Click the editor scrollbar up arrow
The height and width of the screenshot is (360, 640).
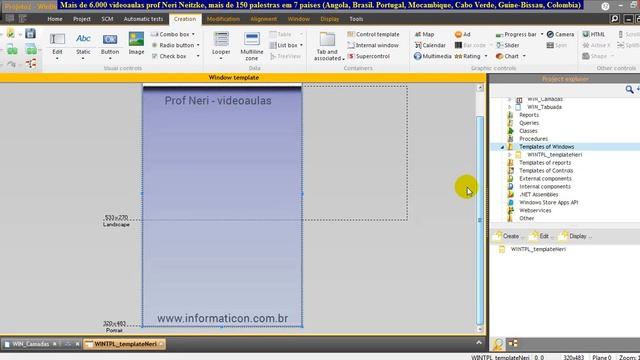pos(480,87)
